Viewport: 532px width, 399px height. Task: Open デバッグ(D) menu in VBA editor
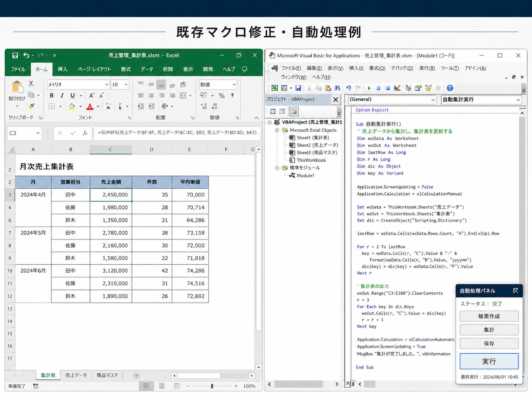coord(402,68)
